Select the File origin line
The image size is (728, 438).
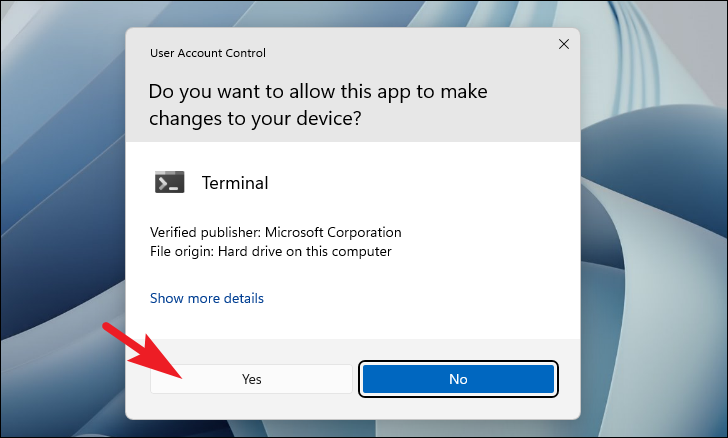(x=271, y=251)
